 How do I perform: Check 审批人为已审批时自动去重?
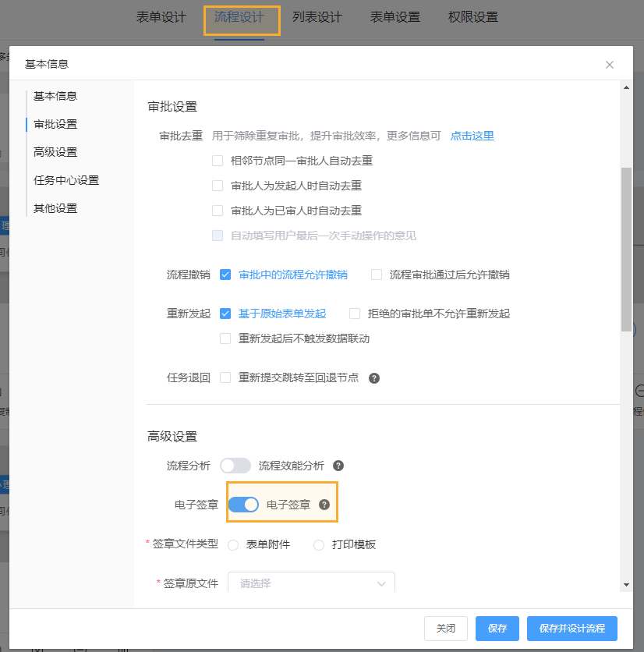216,210
